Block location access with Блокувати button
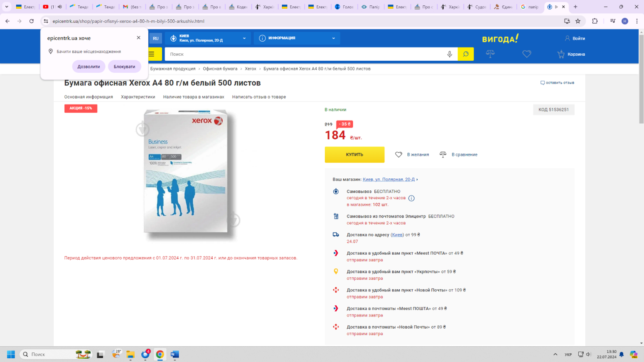This screenshot has height=362, width=644. point(124,66)
